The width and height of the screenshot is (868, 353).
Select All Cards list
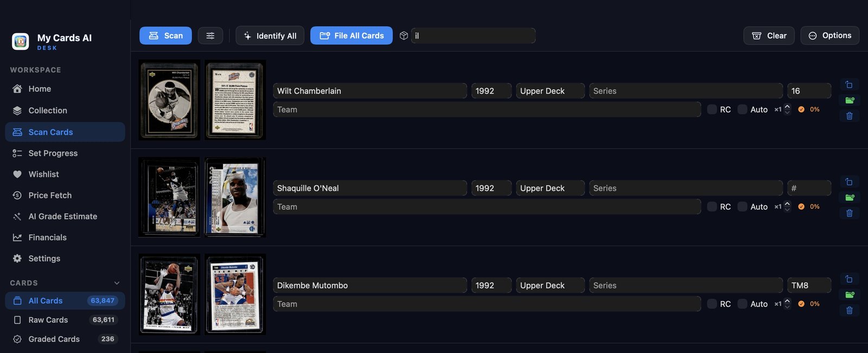tap(65, 301)
